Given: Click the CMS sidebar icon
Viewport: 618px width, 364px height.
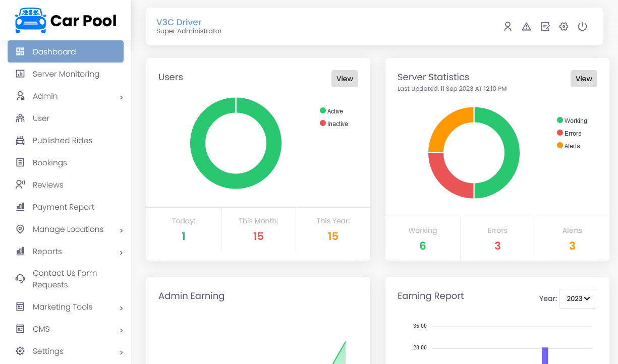Looking at the screenshot, I should point(20,329).
